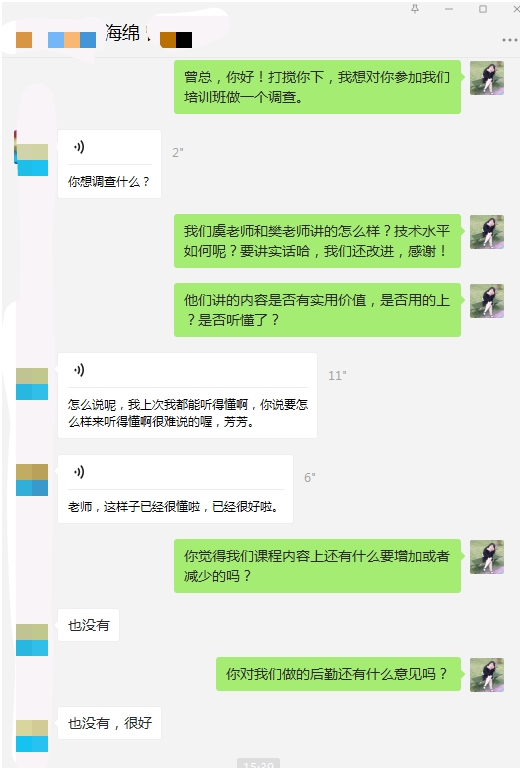522x770 pixels.
Task: Click contact avatar beside '也没有，很好'
Action: (32, 736)
